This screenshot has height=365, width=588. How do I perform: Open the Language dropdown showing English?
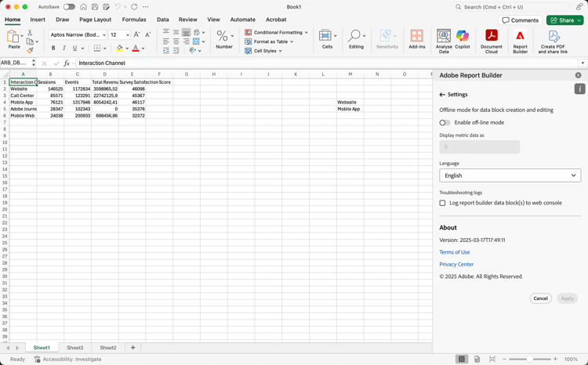point(510,175)
